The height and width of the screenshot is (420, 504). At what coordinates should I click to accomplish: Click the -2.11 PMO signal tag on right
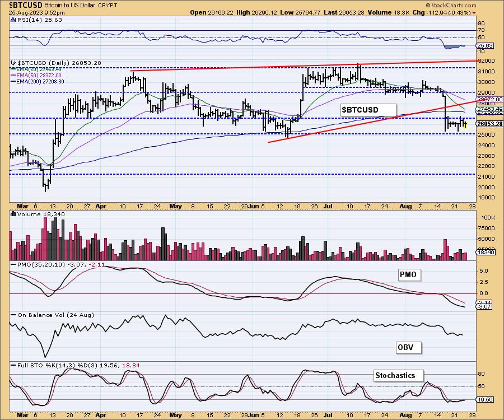click(x=484, y=303)
